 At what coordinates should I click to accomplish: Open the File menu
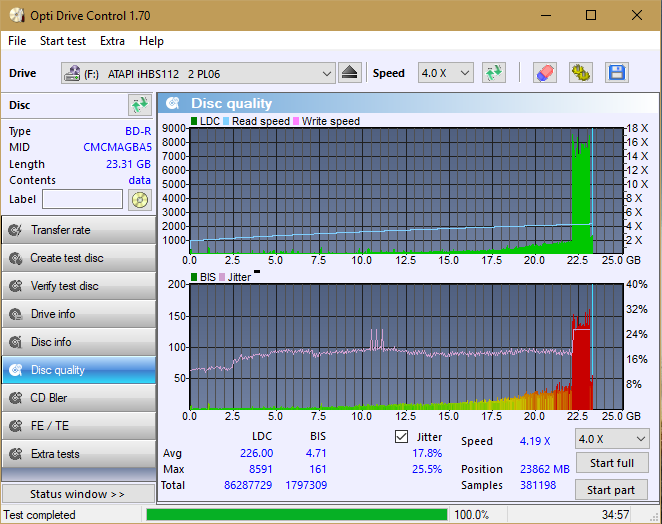coord(17,41)
